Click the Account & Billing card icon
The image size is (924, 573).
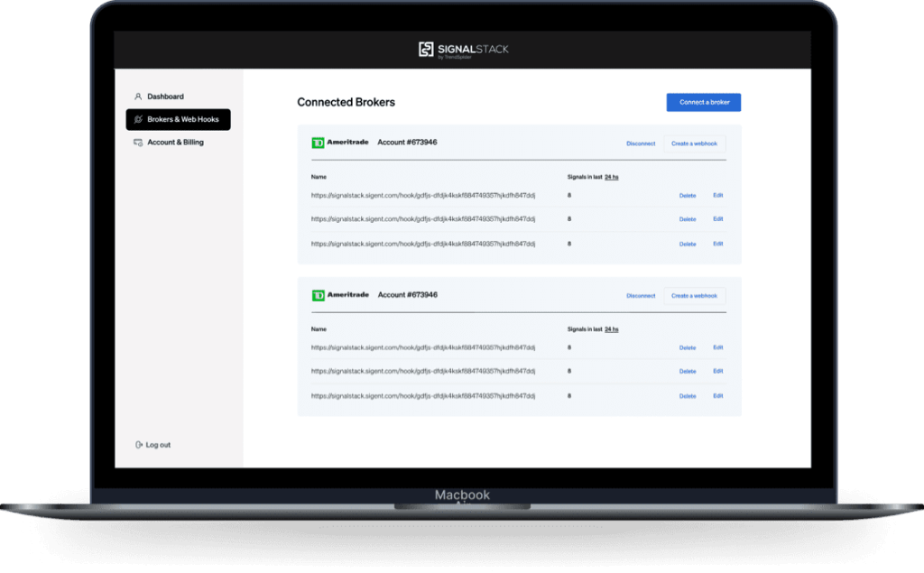click(x=138, y=143)
